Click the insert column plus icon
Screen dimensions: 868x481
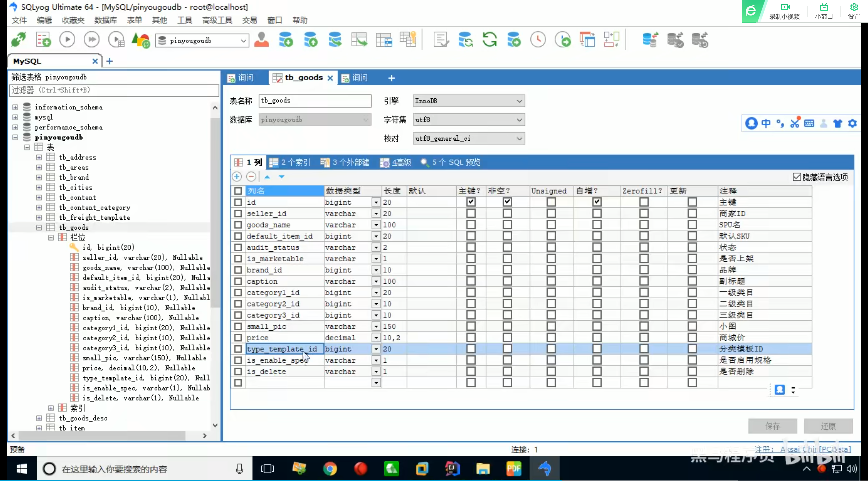(237, 177)
